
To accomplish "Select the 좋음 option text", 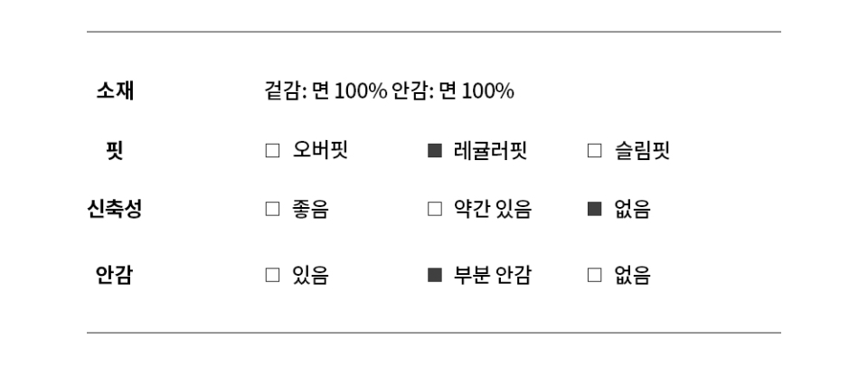I will (x=311, y=210).
